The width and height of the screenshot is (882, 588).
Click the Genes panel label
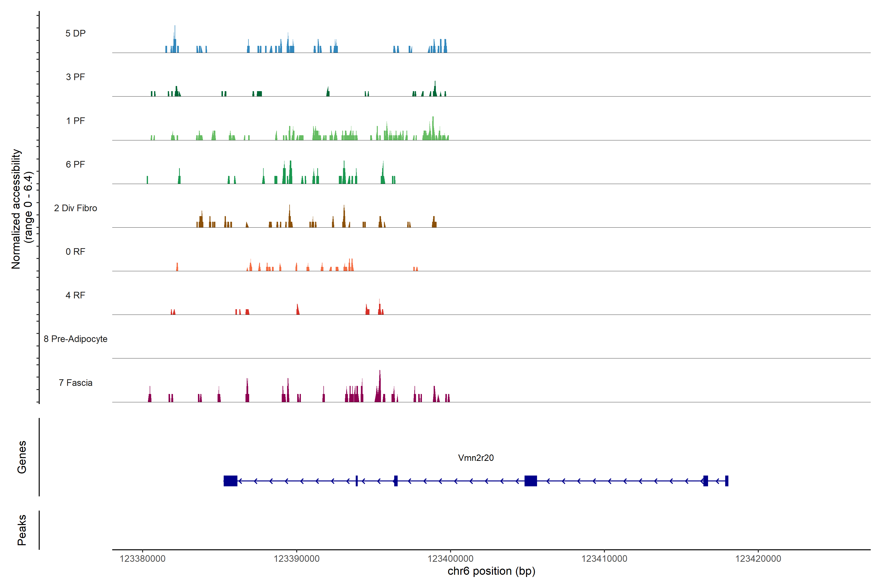(x=22, y=457)
